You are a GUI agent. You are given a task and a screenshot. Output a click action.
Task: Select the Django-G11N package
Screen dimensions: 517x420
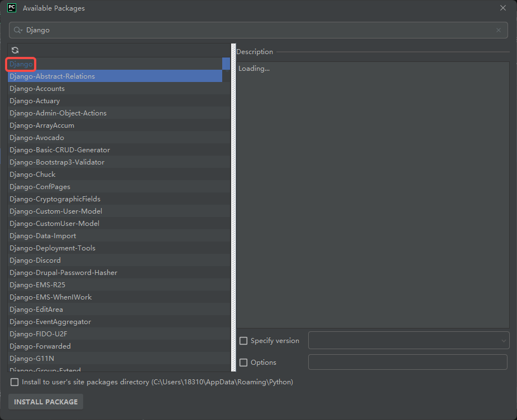tap(119, 359)
